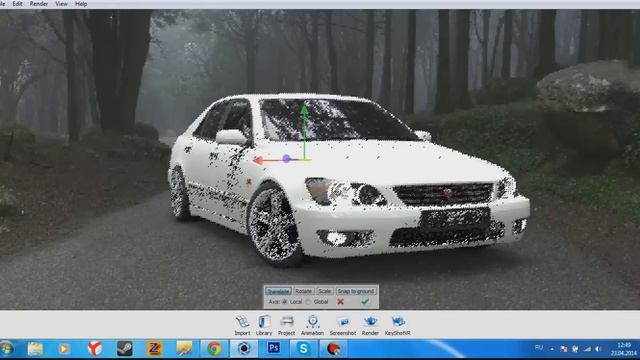Open the Animation timeline
This screenshot has width=640, height=360.
[x=312, y=325]
